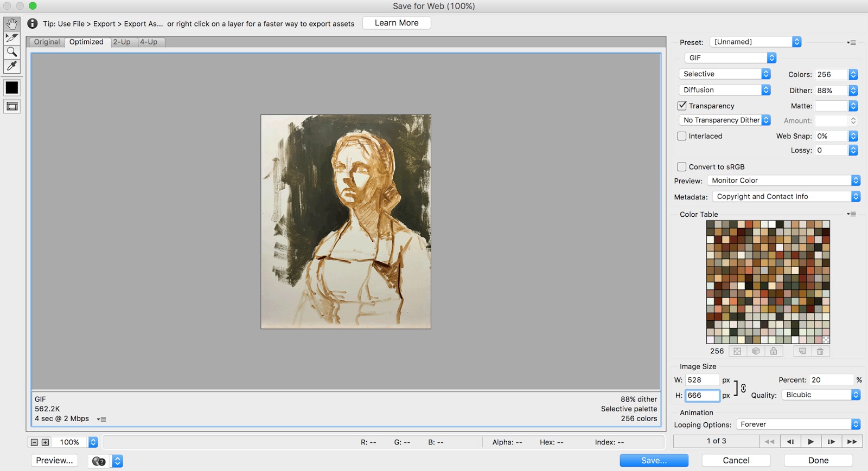Go to next animation frame
868x471 pixels.
tap(832, 442)
